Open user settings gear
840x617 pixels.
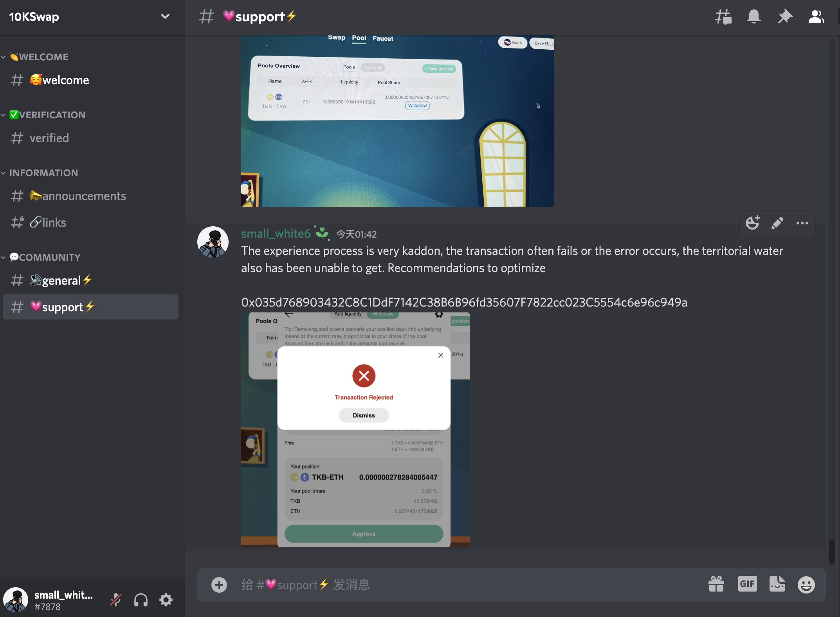coord(166,600)
